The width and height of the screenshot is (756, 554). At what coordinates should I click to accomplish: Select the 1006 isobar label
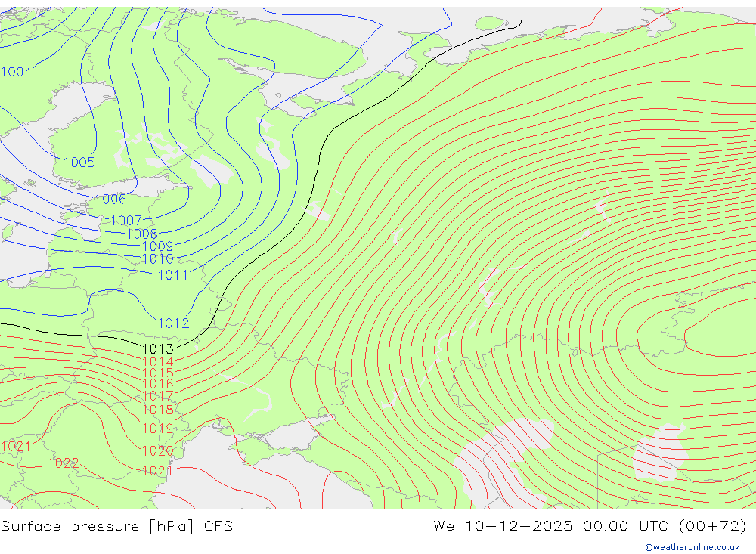[110, 199]
